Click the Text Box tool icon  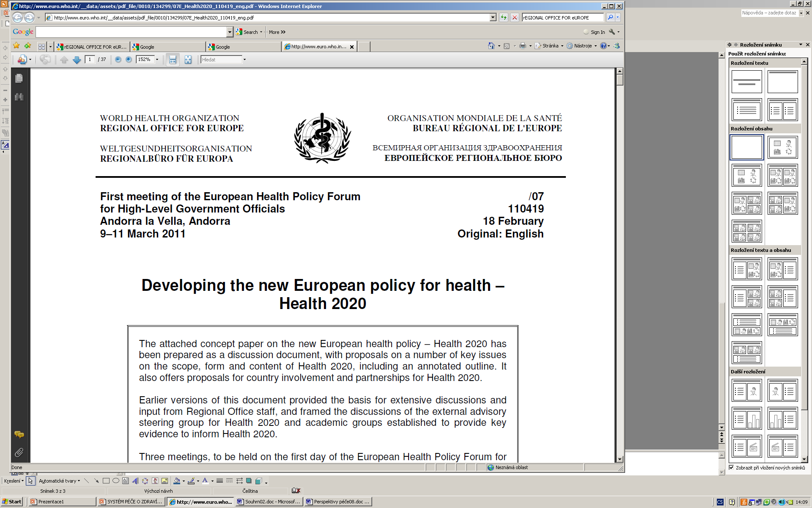pos(126,481)
